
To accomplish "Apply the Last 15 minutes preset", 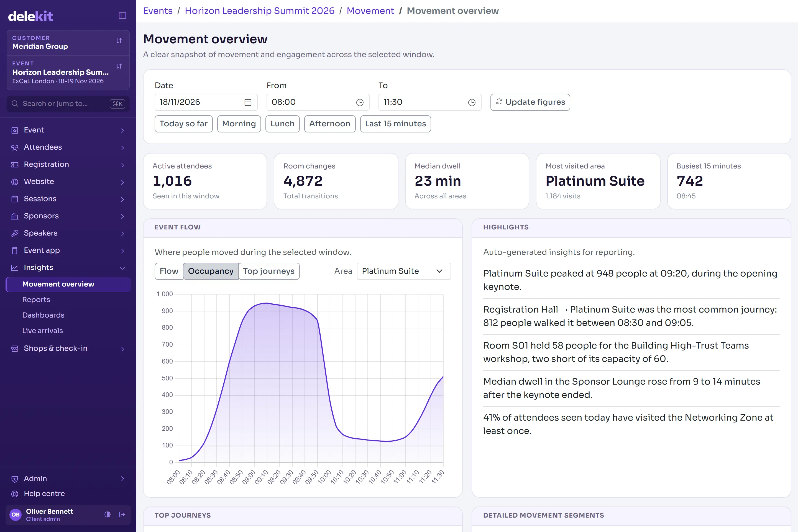I will 396,124.
